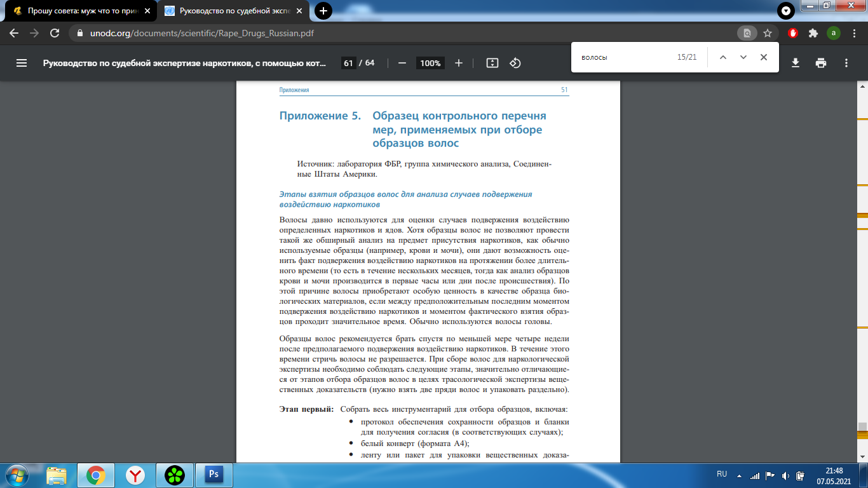Click the zoom in plus button
The height and width of the screenshot is (488, 868).
pyautogui.click(x=459, y=63)
